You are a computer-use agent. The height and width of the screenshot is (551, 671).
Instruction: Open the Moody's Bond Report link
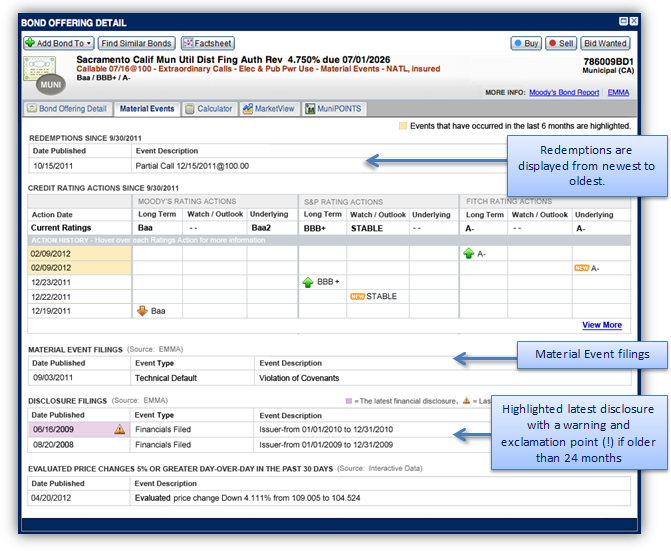564,92
